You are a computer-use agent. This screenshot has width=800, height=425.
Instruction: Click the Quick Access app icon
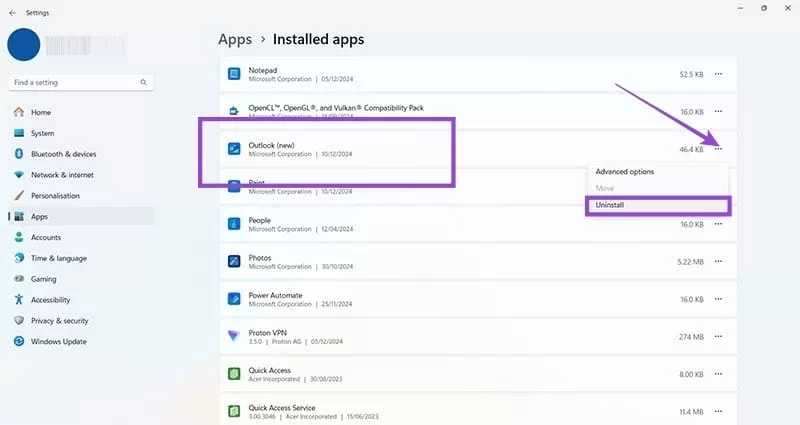point(233,373)
